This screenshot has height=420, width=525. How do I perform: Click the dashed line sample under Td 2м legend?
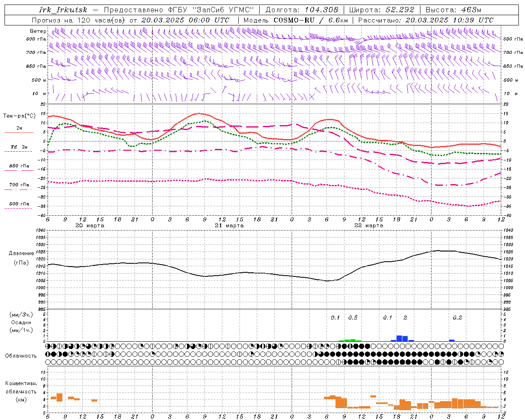(x=18, y=152)
